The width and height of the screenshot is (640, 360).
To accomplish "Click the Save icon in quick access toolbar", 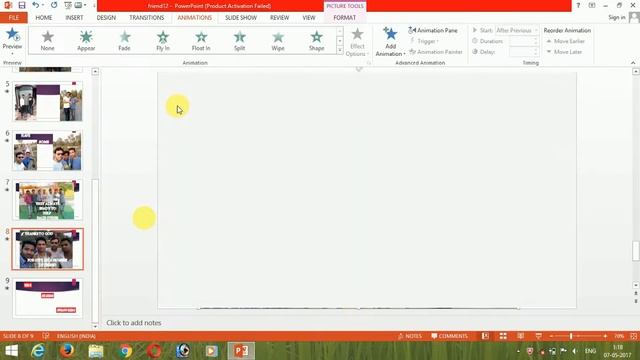I will (x=22, y=5).
